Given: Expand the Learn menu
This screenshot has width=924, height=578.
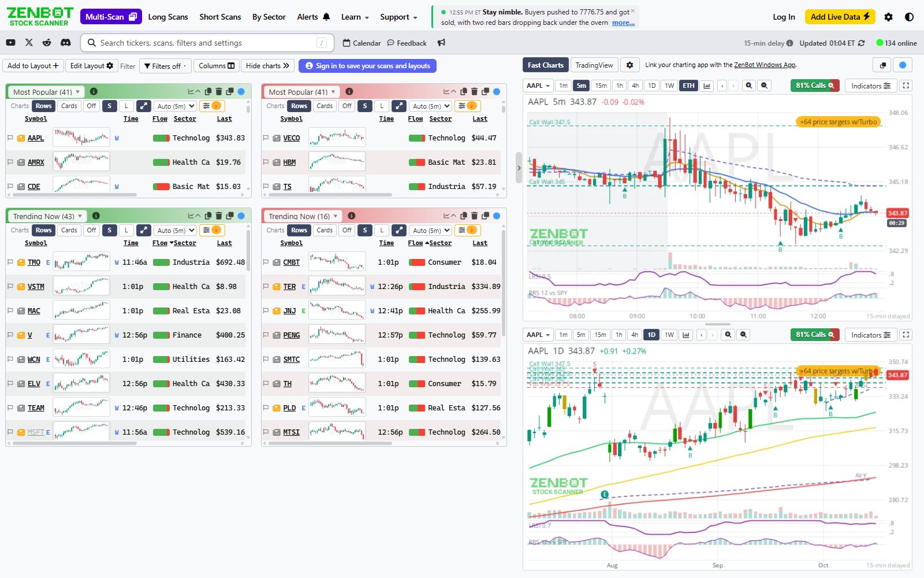Looking at the screenshot, I should coord(355,17).
